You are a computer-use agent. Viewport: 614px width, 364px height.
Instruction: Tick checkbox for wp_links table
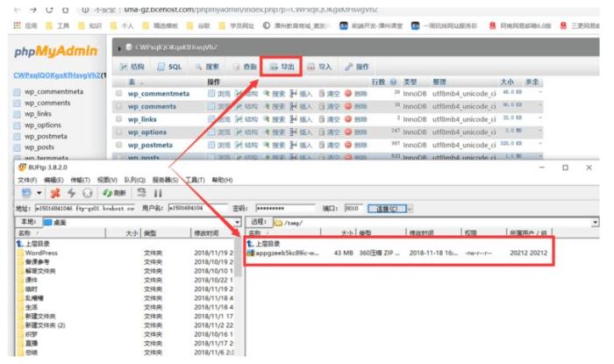click(x=118, y=119)
